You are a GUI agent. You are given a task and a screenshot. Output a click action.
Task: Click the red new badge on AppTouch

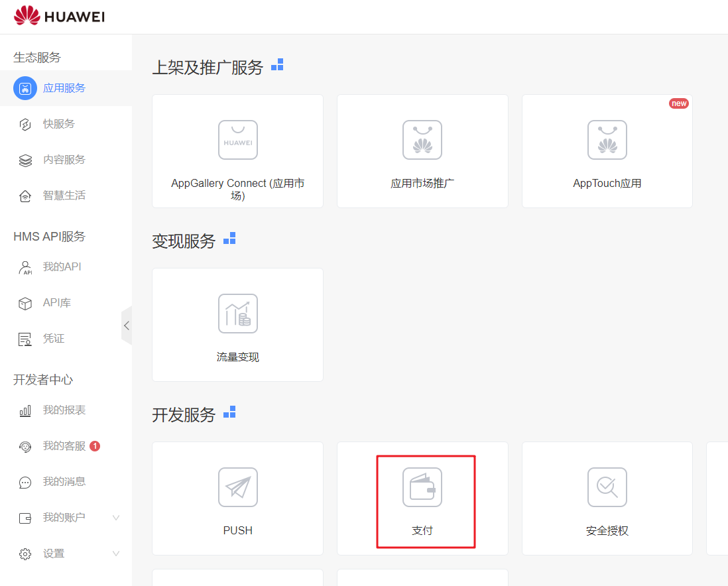click(679, 103)
